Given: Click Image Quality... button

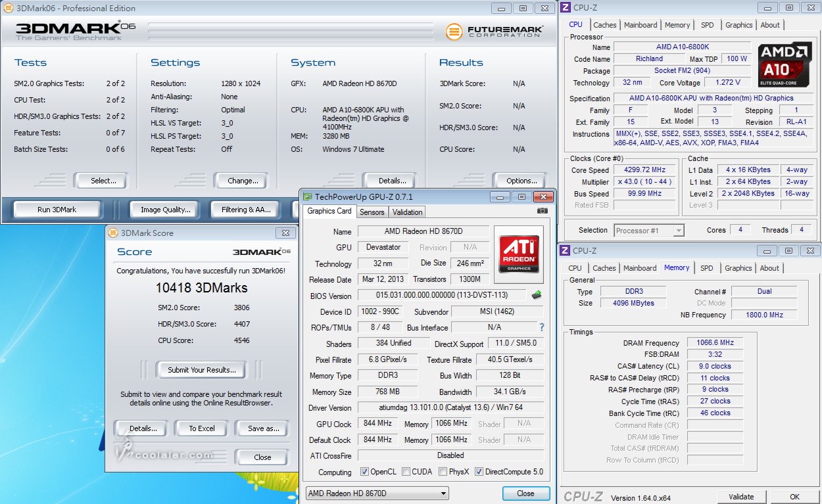Looking at the screenshot, I should point(166,210).
